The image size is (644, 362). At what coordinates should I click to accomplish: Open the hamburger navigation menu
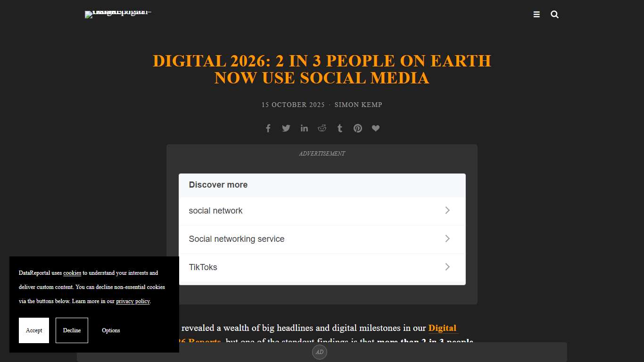point(537,14)
